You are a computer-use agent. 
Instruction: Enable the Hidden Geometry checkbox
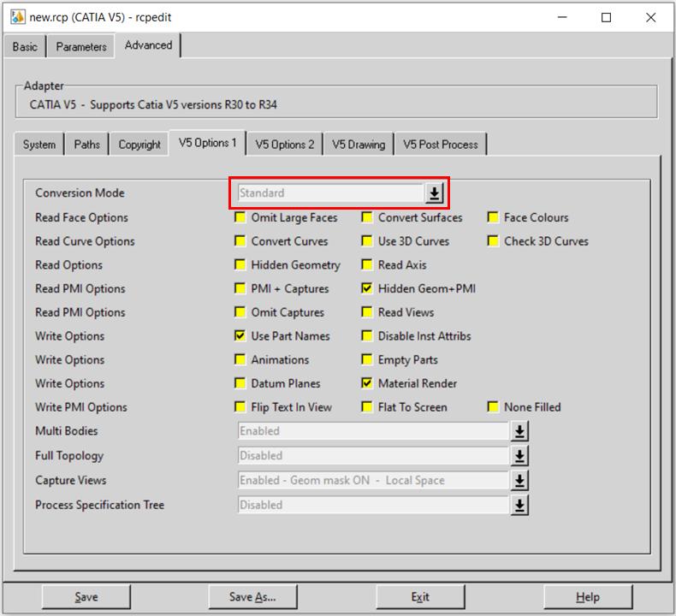[x=240, y=264]
